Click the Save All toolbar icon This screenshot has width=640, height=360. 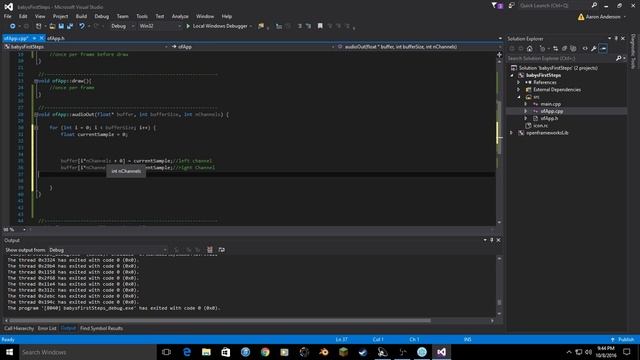click(70, 26)
